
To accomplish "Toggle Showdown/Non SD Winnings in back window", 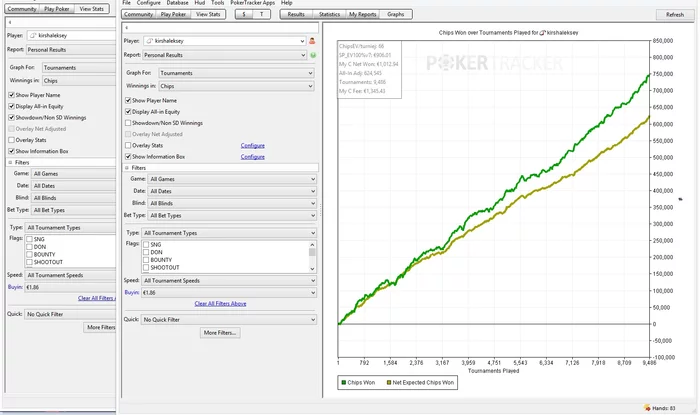I will coord(12,117).
